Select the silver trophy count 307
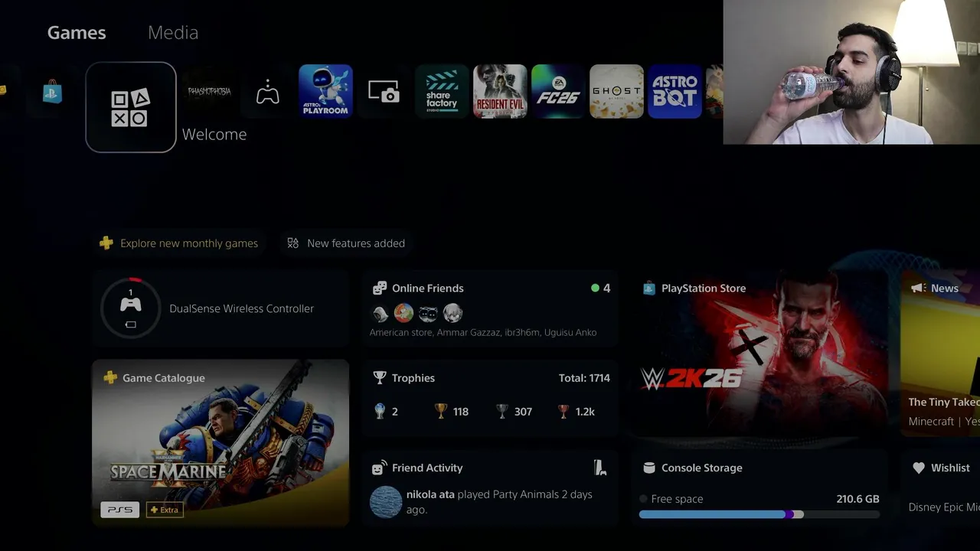 coord(514,412)
